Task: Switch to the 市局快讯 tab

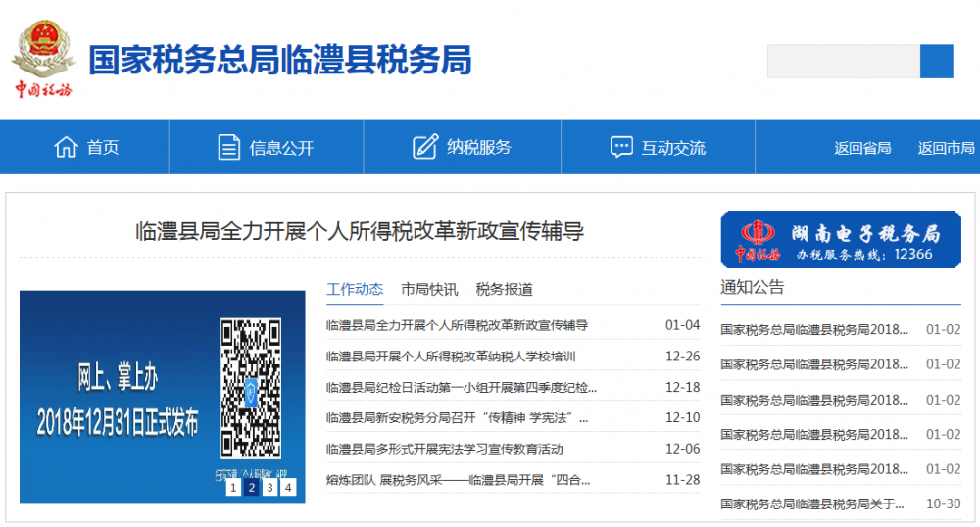Action: pos(429,289)
